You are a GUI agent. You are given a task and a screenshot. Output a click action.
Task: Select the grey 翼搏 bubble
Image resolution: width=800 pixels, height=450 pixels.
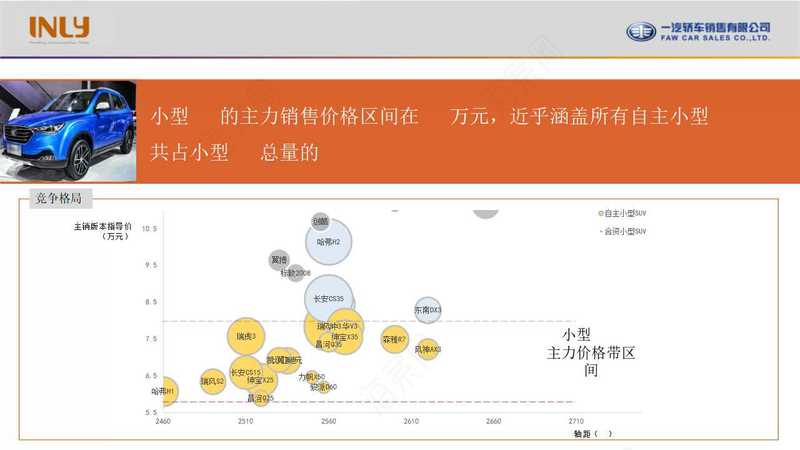[279, 260]
